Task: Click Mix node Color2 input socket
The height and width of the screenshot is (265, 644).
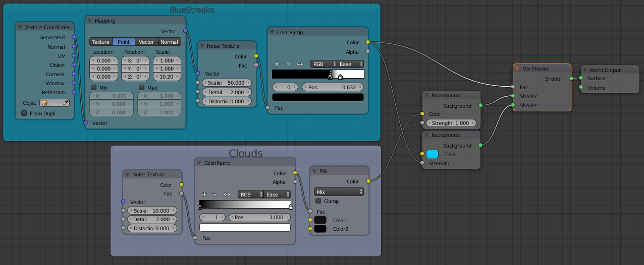Action: tap(310, 229)
